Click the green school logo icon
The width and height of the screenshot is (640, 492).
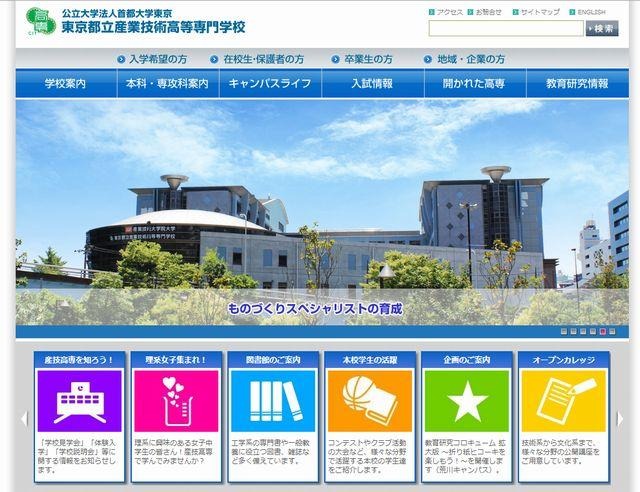[x=40, y=21]
